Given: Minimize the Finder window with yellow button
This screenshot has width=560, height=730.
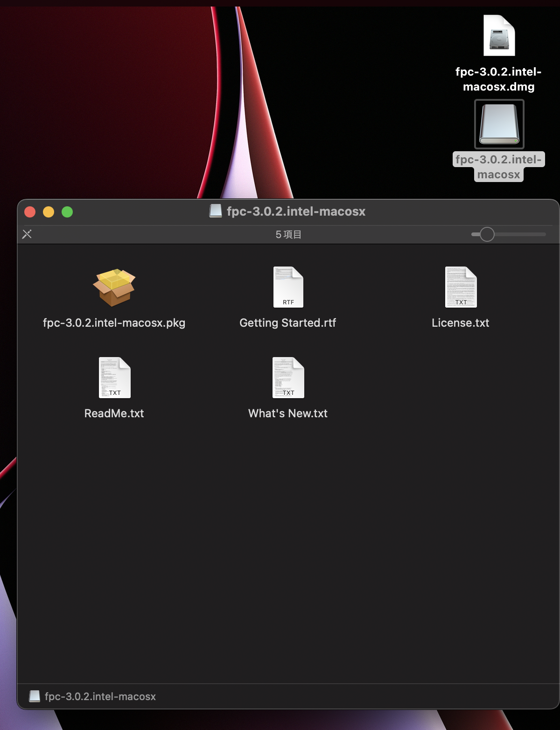Looking at the screenshot, I should (49, 212).
